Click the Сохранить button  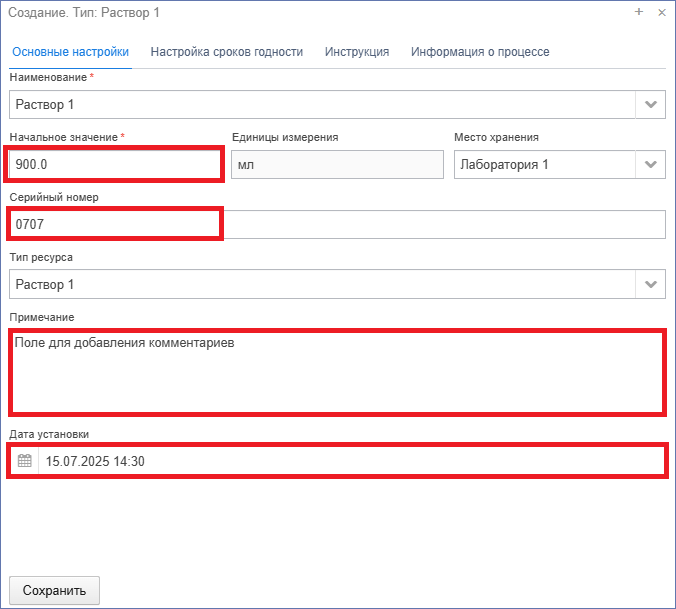pos(54,590)
